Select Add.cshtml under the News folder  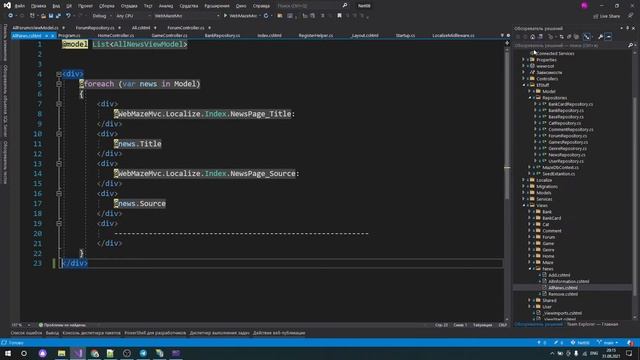[x=559, y=275]
